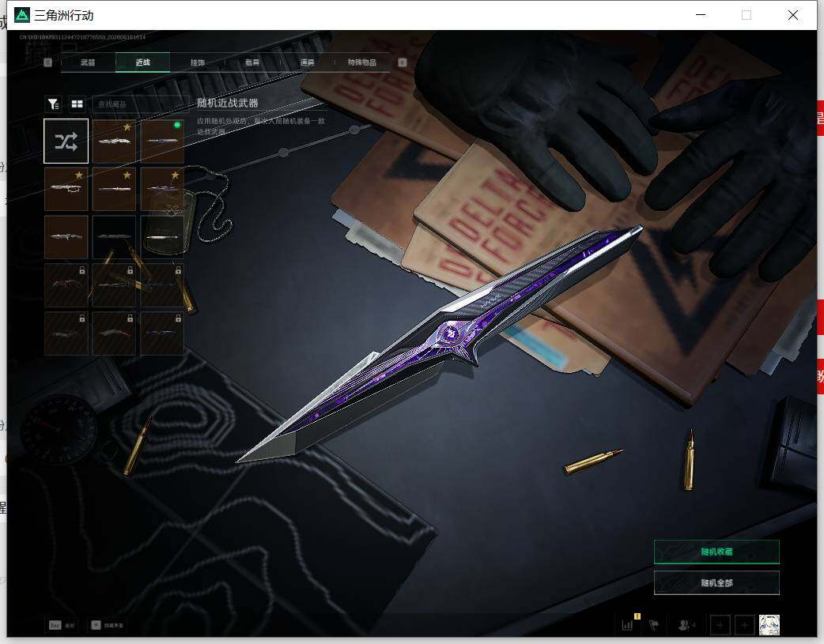Open the 道具 tab
Image resolution: width=824 pixels, height=644 pixels.
tap(308, 62)
